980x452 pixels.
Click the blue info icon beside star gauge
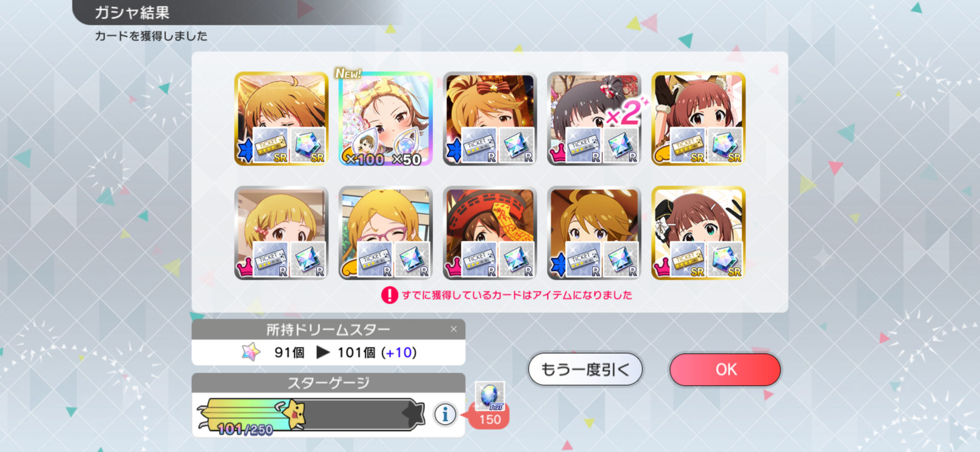tap(445, 414)
